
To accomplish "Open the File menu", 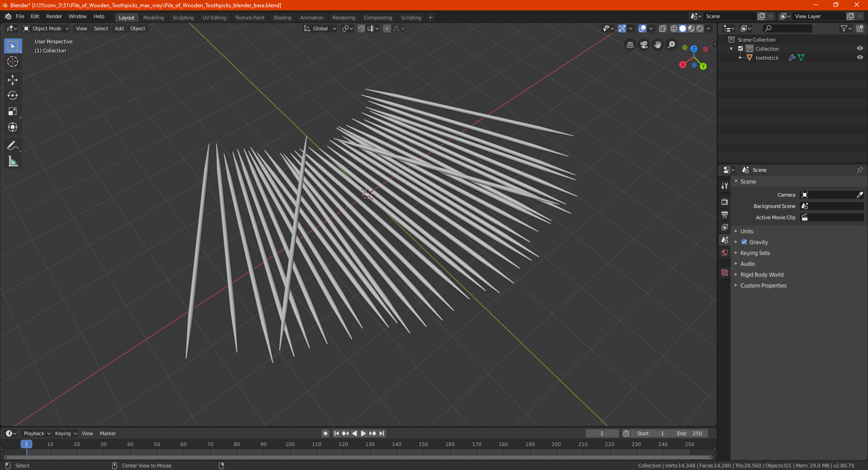I will 20,16.
